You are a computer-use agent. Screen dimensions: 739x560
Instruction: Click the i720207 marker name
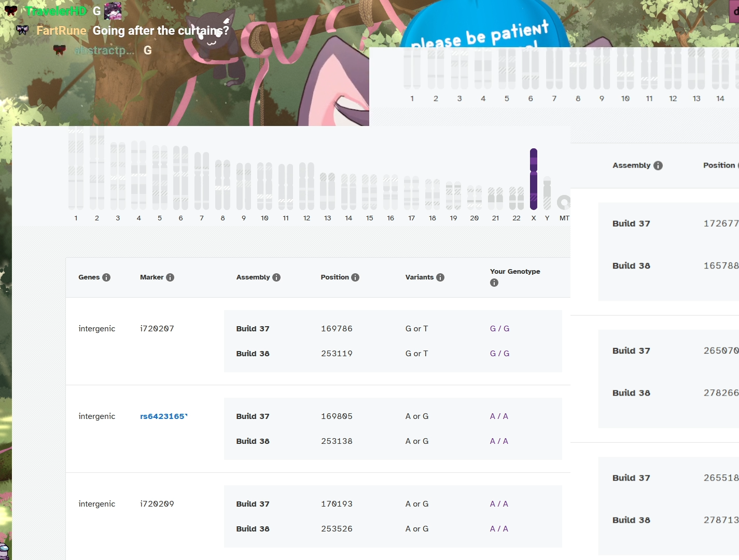pos(157,329)
